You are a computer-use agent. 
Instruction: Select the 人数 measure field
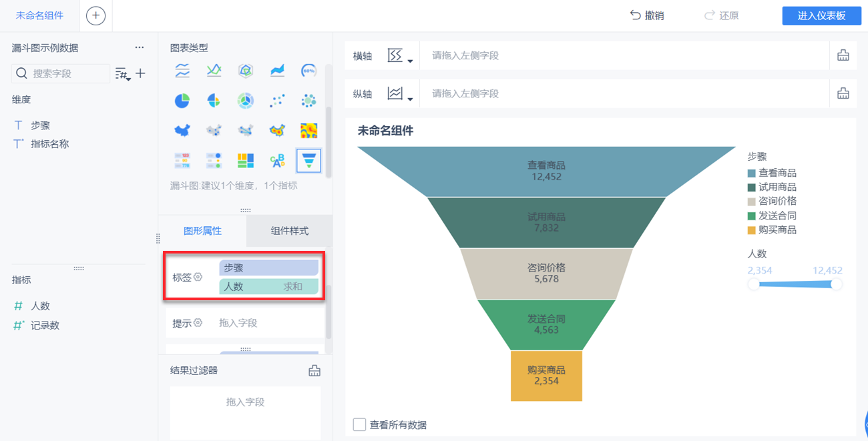(40, 306)
